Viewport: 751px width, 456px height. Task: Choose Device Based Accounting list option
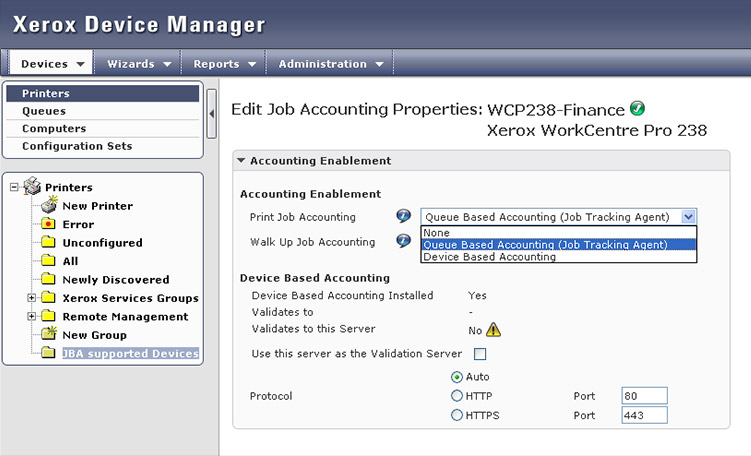[558, 257]
